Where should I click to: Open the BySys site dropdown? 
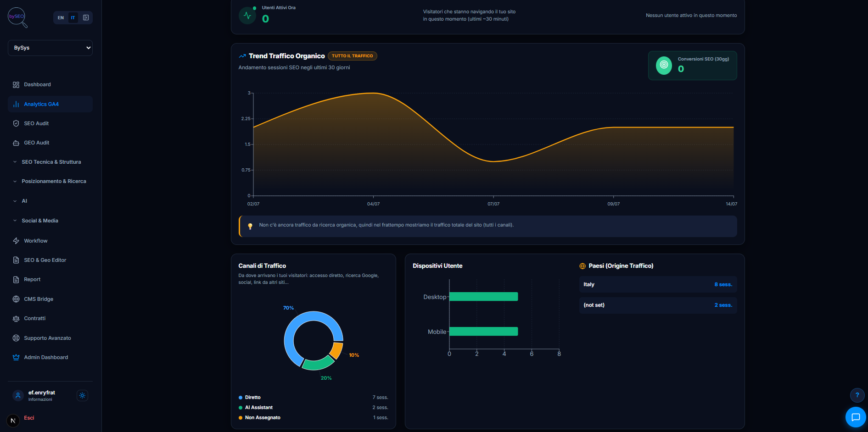coord(50,48)
